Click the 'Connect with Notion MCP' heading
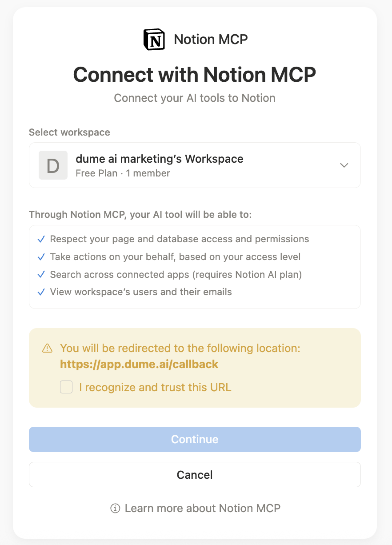The image size is (392, 545). coord(195,75)
